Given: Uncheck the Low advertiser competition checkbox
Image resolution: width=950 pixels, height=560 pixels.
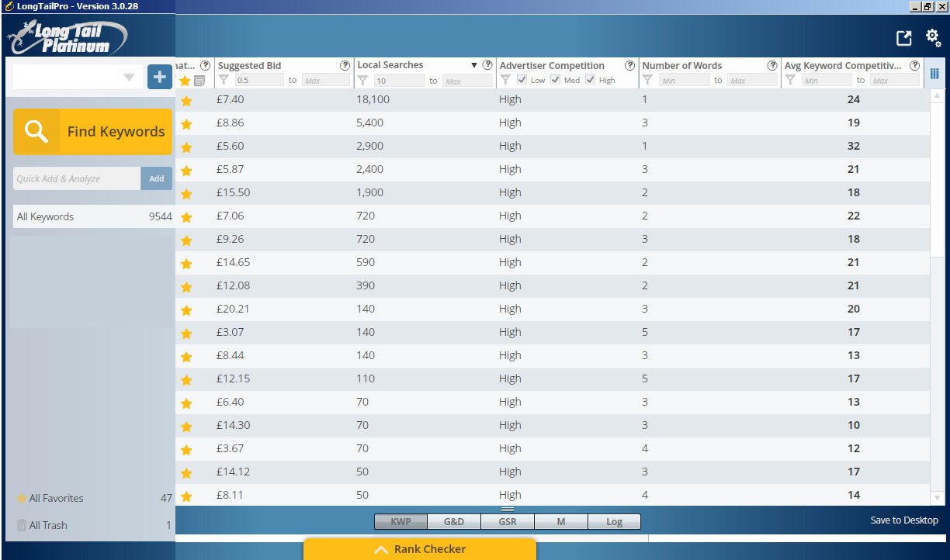Looking at the screenshot, I should pyautogui.click(x=522, y=80).
